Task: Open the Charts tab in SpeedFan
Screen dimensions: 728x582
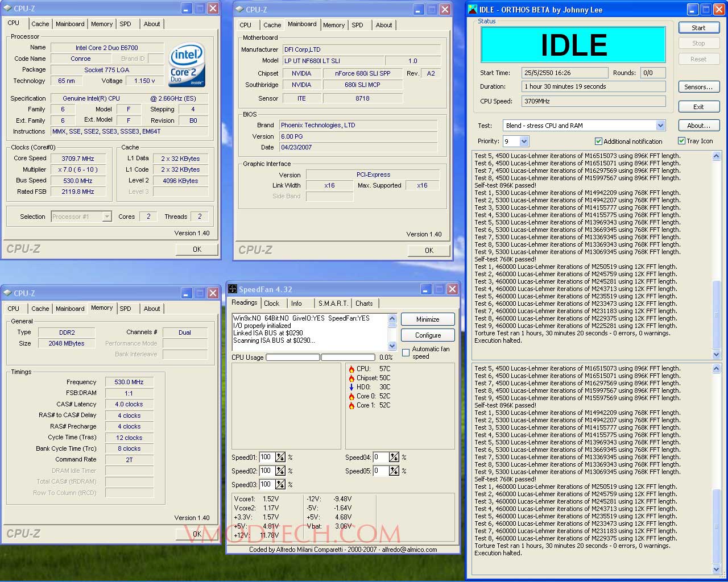Action: 364,304
